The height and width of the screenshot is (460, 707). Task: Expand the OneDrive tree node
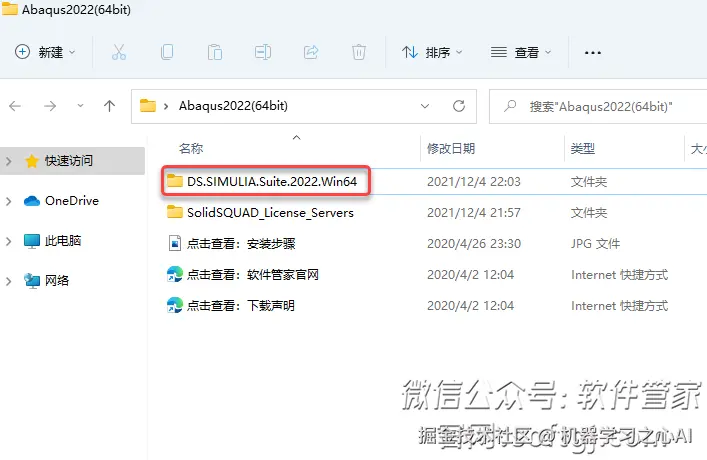coord(9,201)
